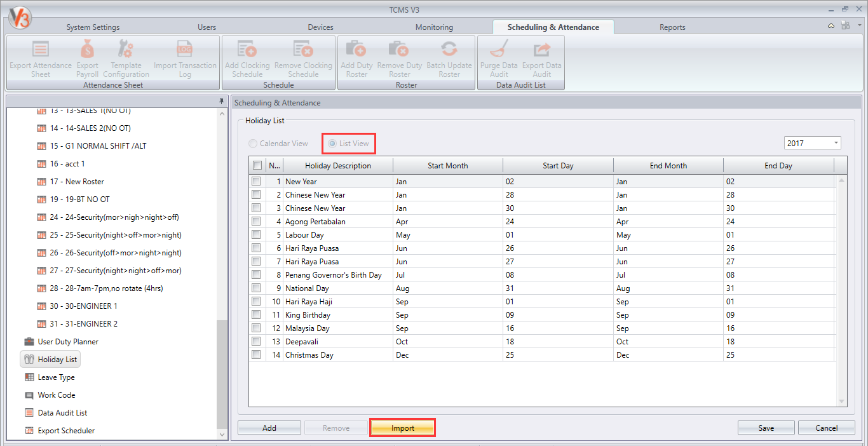Screen dimensions: 868x446
Task: Click the pin icon of left panel
Action: [221, 102]
